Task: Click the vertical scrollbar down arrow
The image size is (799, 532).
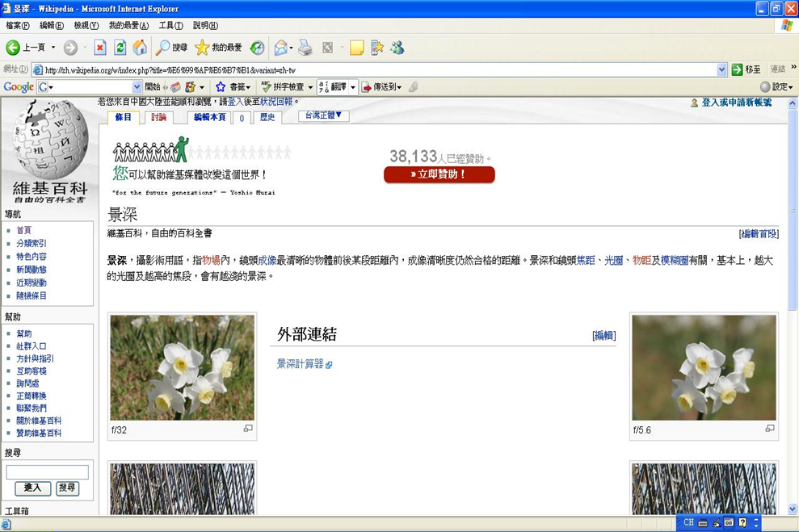Action: (x=793, y=509)
